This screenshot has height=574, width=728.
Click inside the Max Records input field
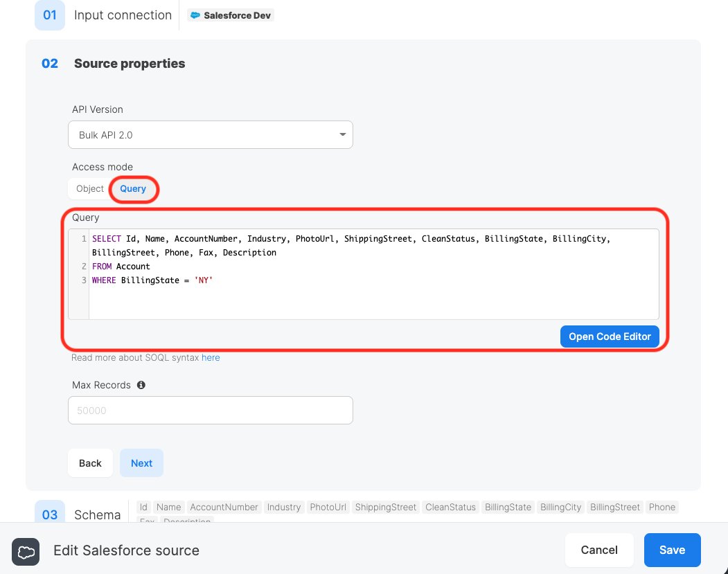[x=211, y=410]
